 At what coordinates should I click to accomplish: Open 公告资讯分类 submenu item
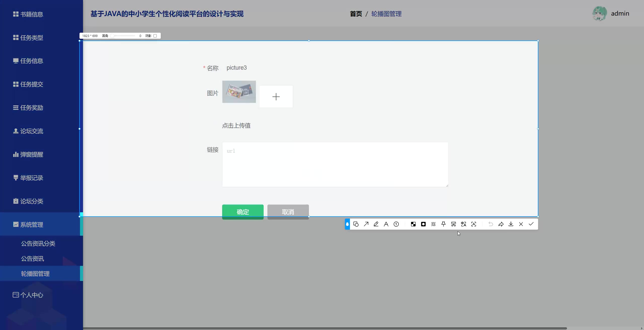click(x=38, y=243)
